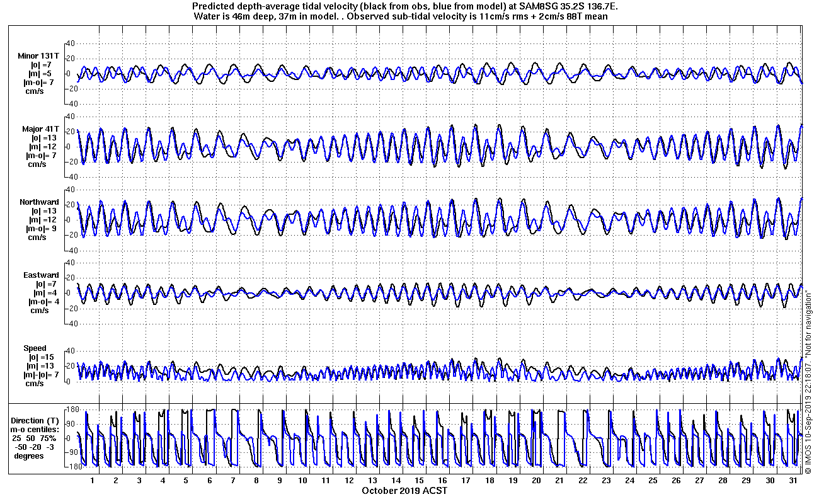The height and width of the screenshot is (504, 819).
Task: Click the '40' tick on the Speed panel axis
Action: (71, 350)
